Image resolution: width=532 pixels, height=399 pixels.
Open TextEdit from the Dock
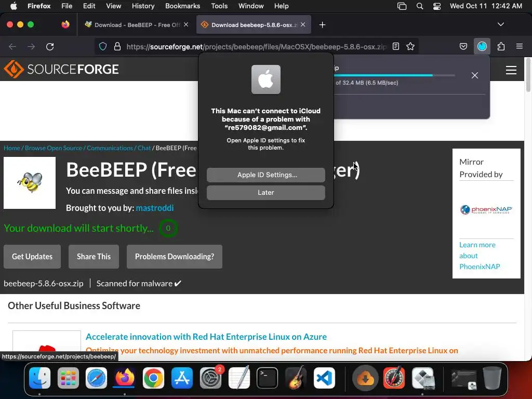click(239, 378)
